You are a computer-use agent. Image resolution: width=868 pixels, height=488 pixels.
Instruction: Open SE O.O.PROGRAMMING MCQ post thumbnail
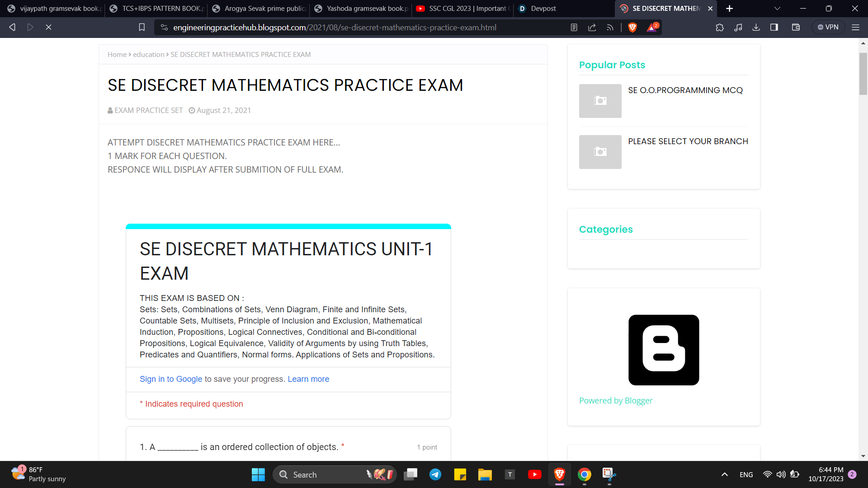600,101
